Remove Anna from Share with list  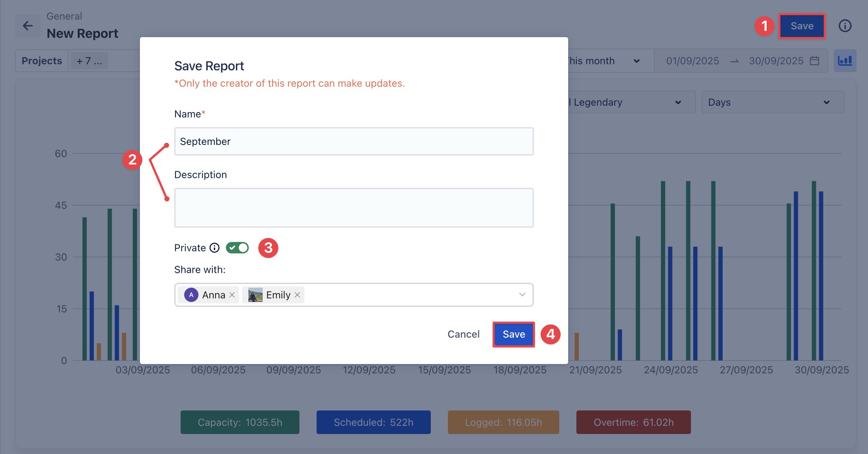pos(232,295)
